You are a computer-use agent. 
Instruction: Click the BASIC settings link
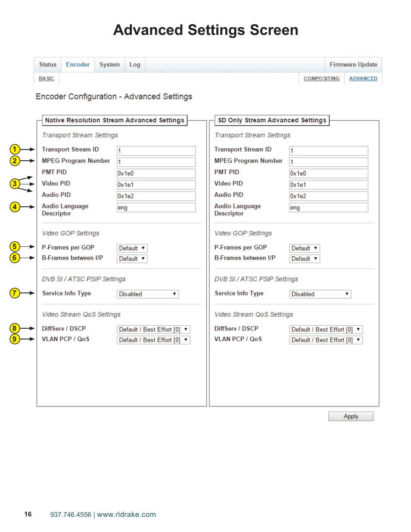[47, 78]
